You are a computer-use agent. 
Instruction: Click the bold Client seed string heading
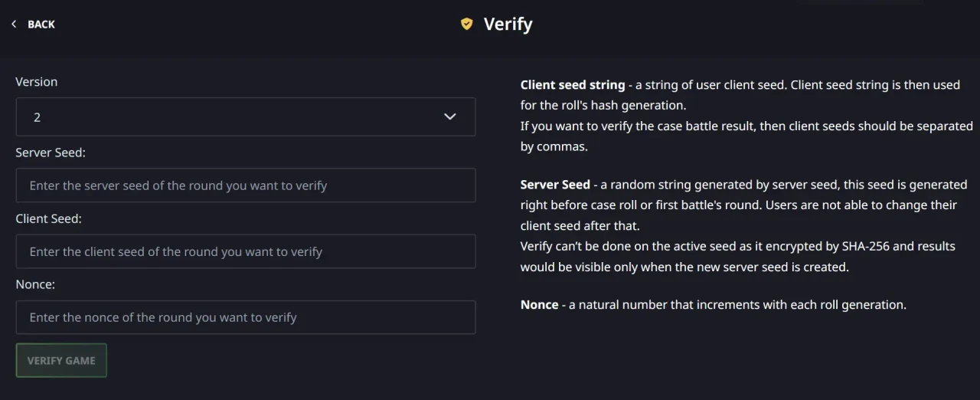pos(573,85)
